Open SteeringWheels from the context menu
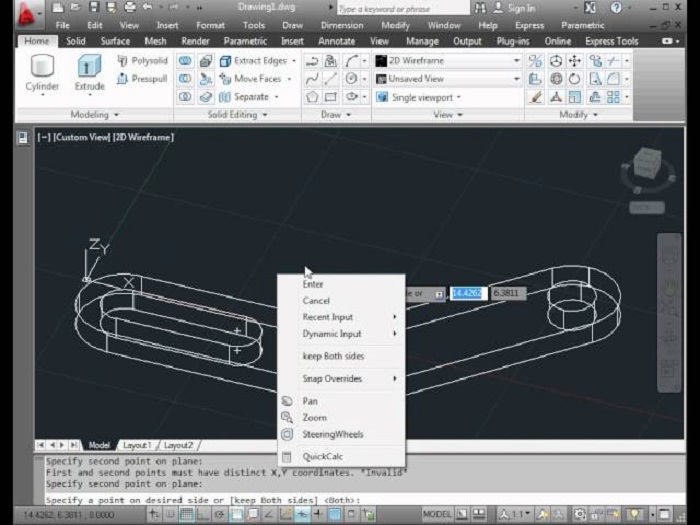The width and height of the screenshot is (700, 525). pyautogui.click(x=332, y=435)
